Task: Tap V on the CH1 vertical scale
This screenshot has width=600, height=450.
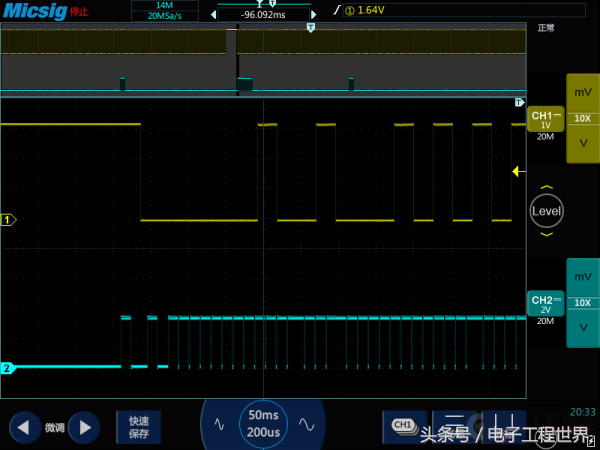Action: 583,143
